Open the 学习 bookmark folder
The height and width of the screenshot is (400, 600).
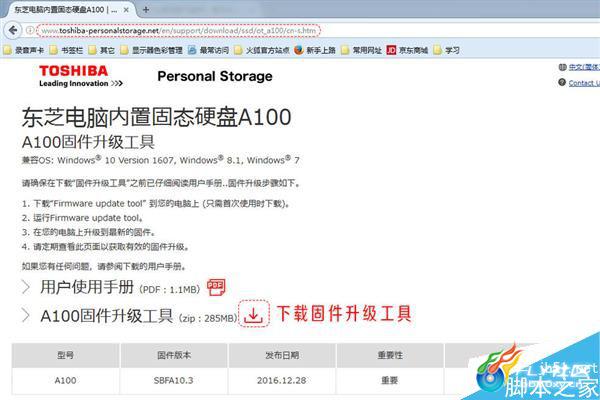447,50
